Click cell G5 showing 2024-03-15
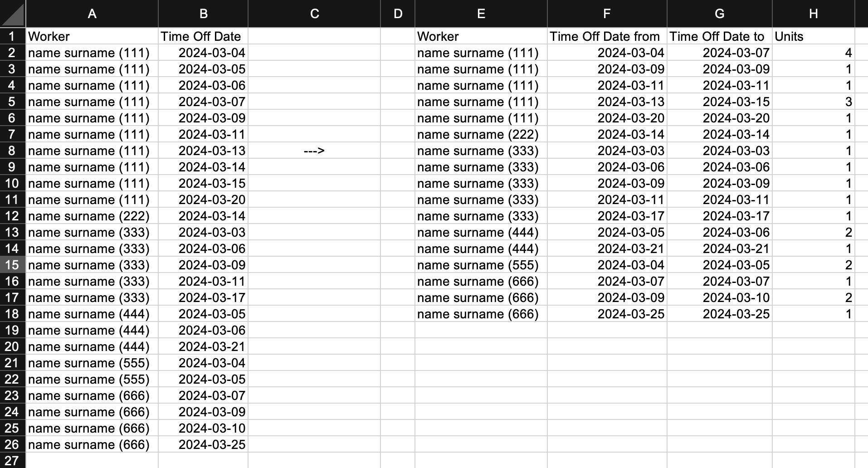 coord(720,102)
